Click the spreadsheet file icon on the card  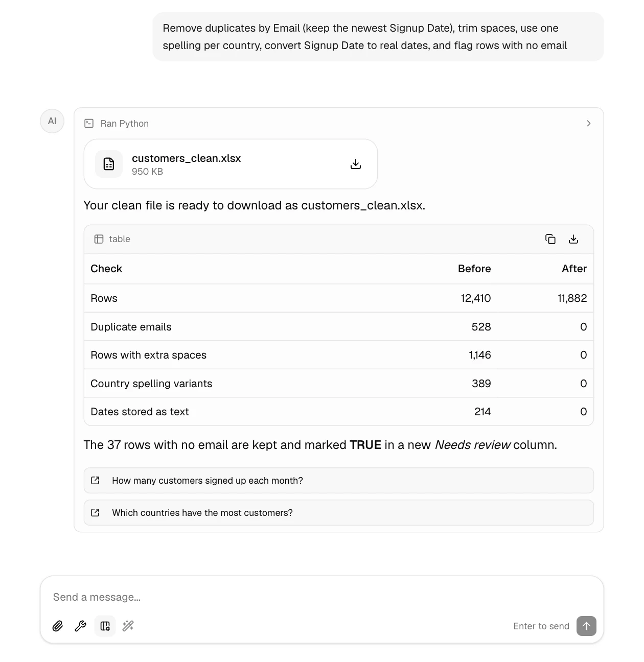click(109, 164)
